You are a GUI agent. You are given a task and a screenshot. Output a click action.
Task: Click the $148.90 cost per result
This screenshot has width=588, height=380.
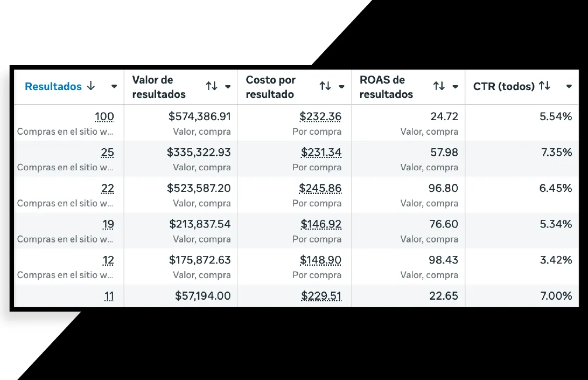pos(320,260)
